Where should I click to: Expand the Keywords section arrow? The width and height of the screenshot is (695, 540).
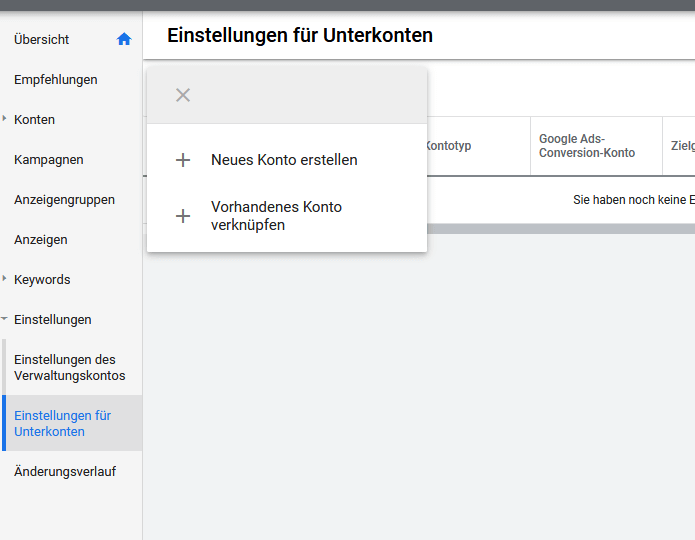(x=5, y=279)
